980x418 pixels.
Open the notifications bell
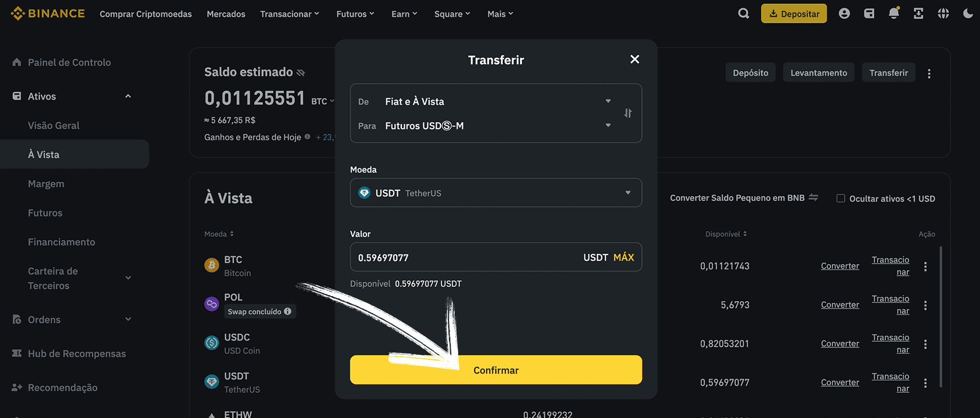click(894, 13)
